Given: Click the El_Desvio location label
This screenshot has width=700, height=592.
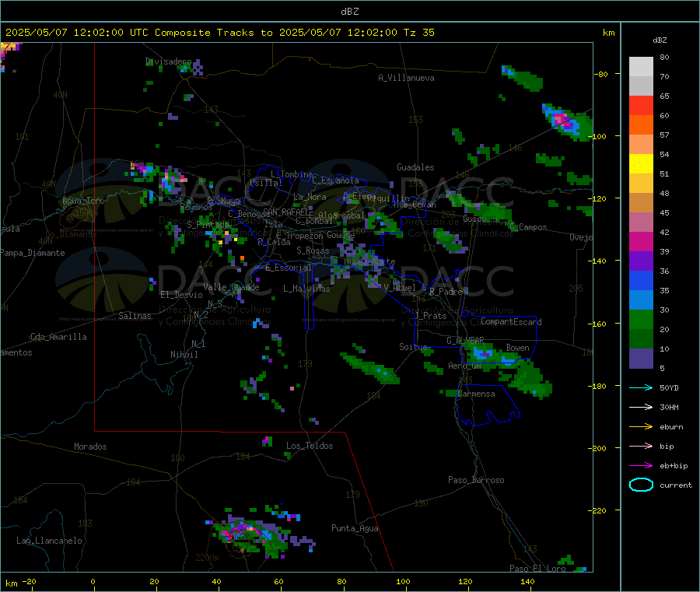Looking at the screenshot, I should [181, 295].
